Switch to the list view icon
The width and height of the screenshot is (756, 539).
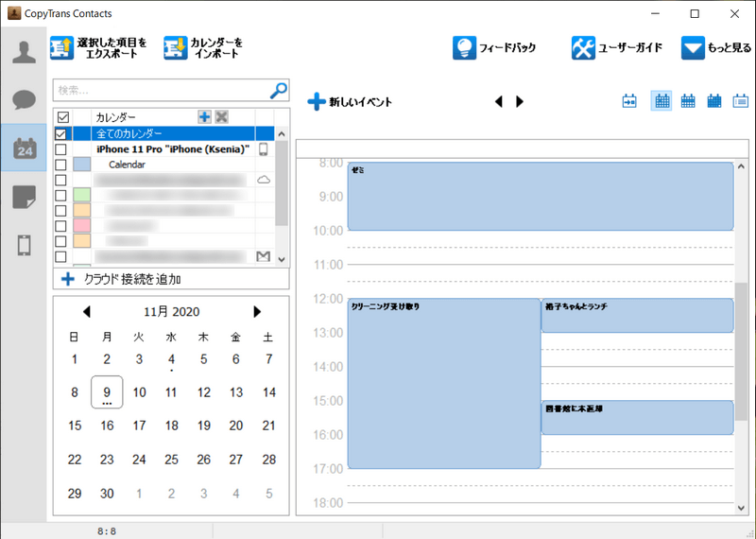(x=741, y=101)
